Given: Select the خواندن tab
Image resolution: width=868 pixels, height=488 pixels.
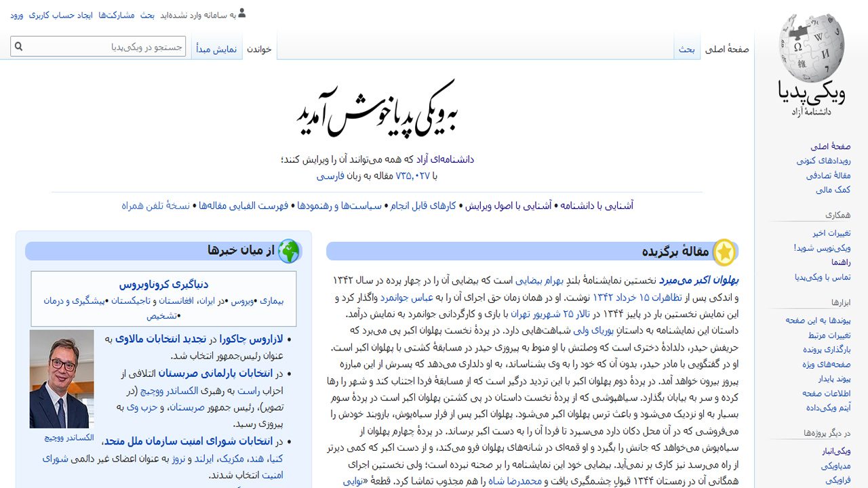Looking at the screenshot, I should (x=259, y=49).
